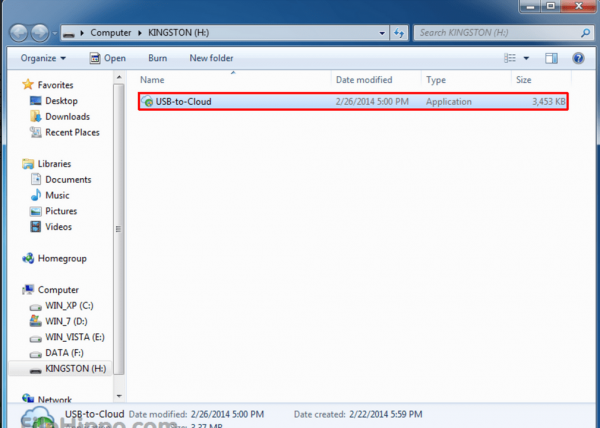The height and width of the screenshot is (428, 600).
Task: Click the navigation pane scrollbar thumb
Action: point(119,229)
